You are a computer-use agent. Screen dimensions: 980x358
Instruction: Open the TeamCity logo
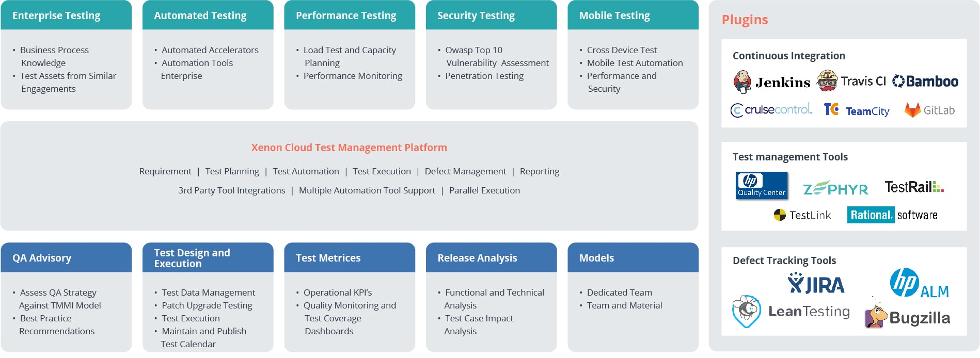coord(857,110)
